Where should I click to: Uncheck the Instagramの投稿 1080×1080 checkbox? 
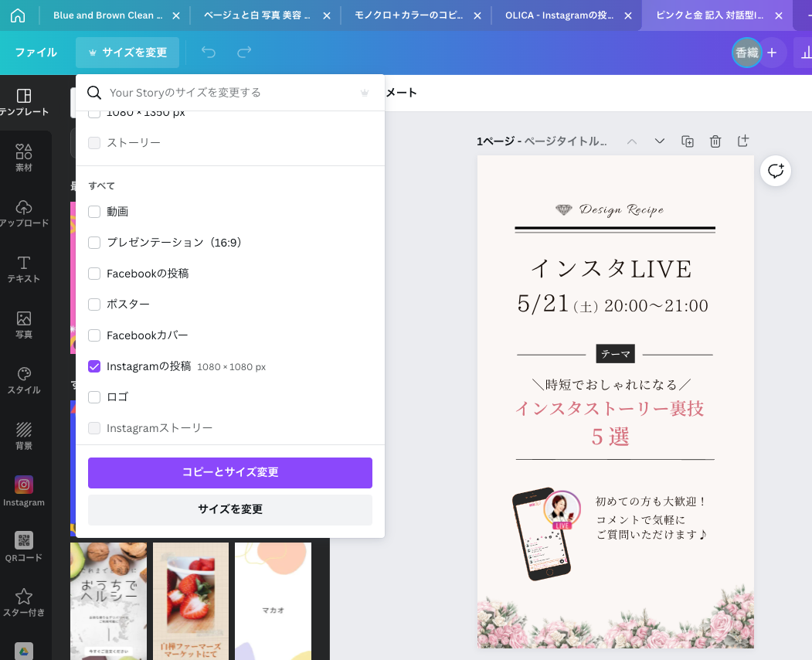(x=94, y=366)
